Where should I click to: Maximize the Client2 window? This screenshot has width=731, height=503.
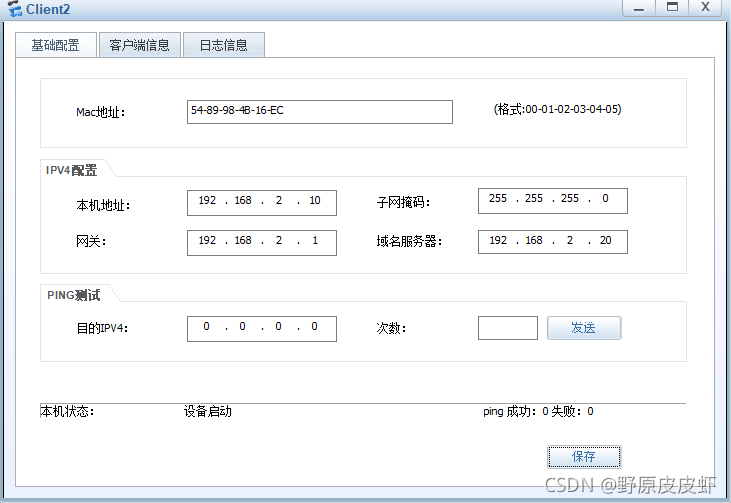672,8
